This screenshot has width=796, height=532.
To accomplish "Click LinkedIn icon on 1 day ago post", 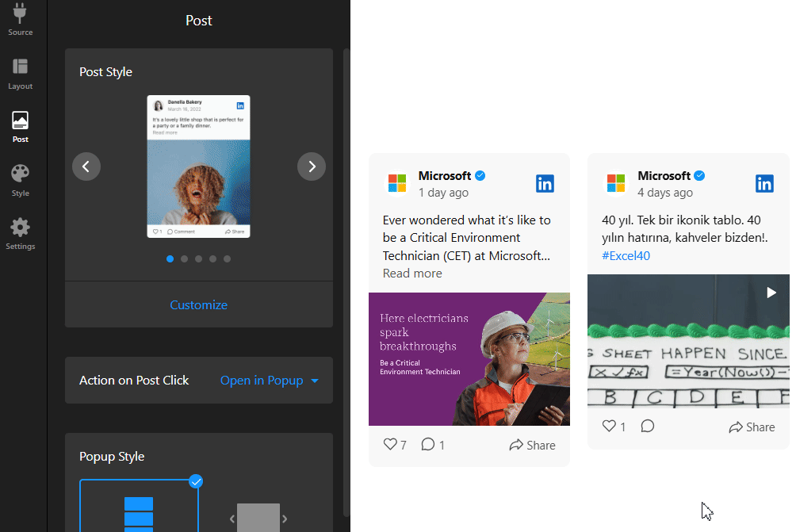I will 545,184.
